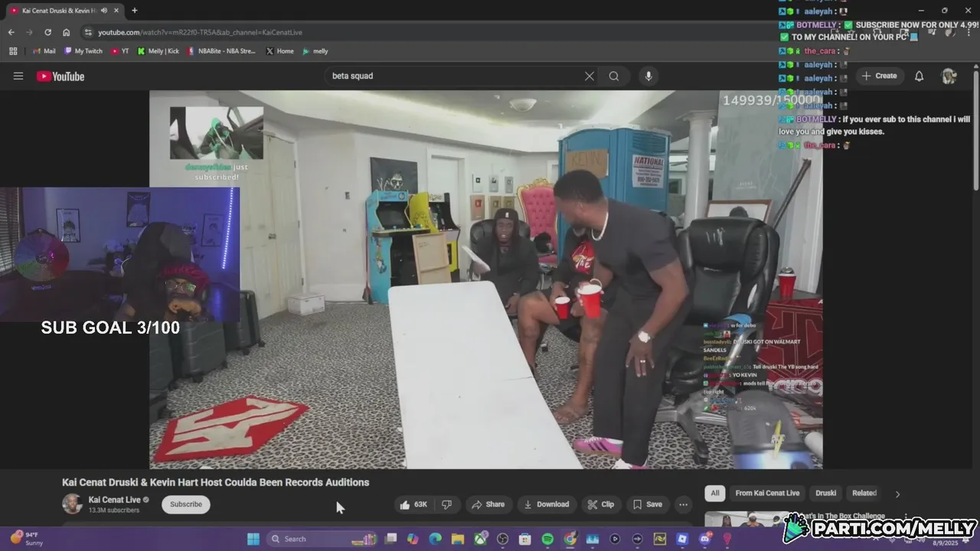Click the video player to pause

(x=485, y=279)
